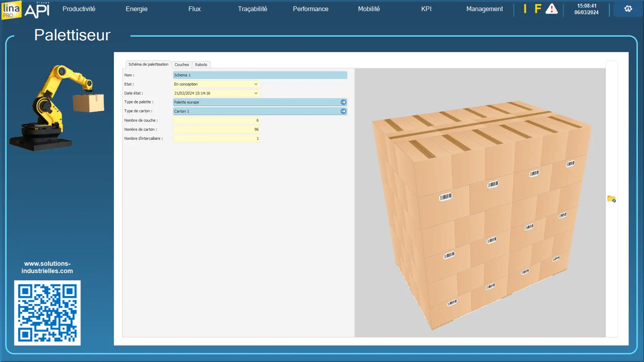
Task: Click the yellow robot arm image
Action: point(57,108)
